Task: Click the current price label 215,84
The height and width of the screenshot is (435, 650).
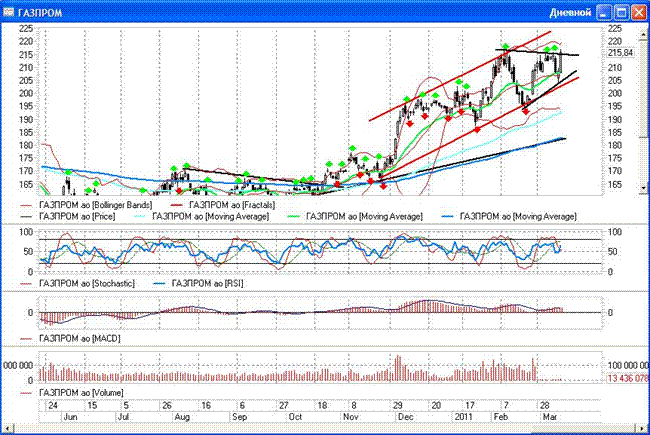Action: [x=621, y=53]
